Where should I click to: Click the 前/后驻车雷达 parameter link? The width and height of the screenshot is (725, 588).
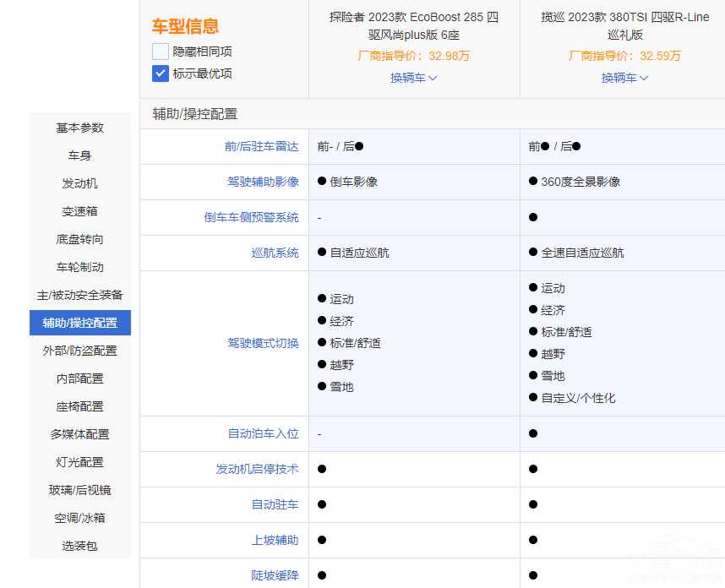pos(261,146)
